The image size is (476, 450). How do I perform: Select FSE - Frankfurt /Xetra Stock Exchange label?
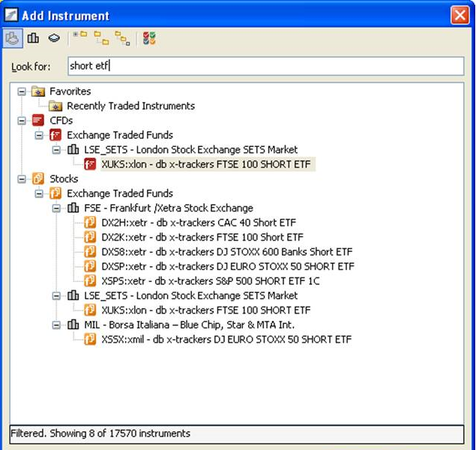pyautogui.click(x=169, y=208)
